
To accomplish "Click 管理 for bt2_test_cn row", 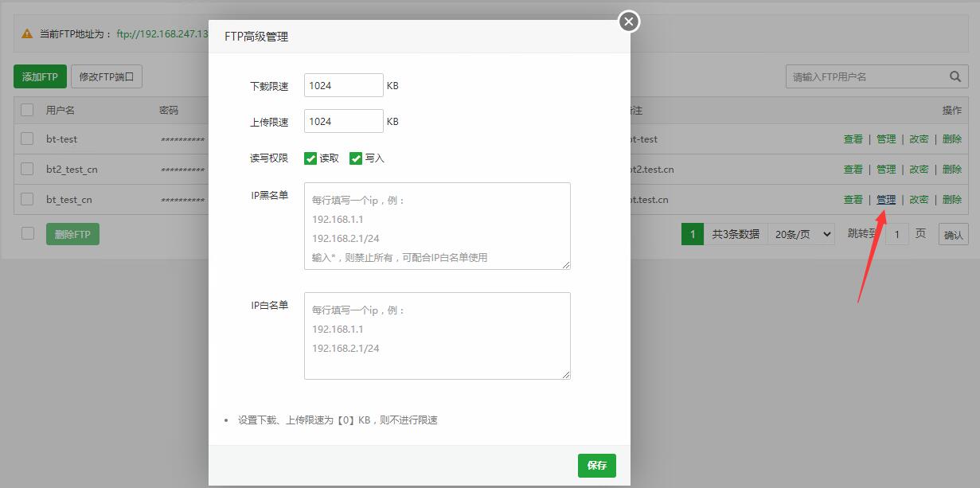I will [x=886, y=170].
